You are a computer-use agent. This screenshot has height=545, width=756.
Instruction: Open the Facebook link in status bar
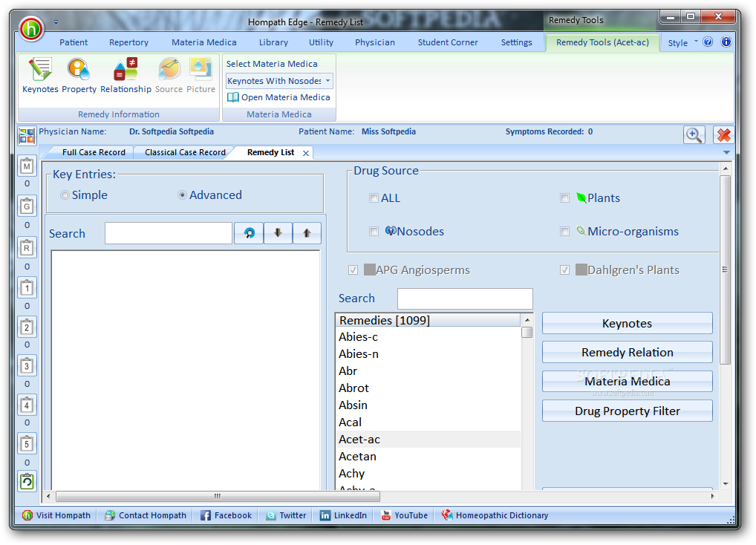click(226, 515)
